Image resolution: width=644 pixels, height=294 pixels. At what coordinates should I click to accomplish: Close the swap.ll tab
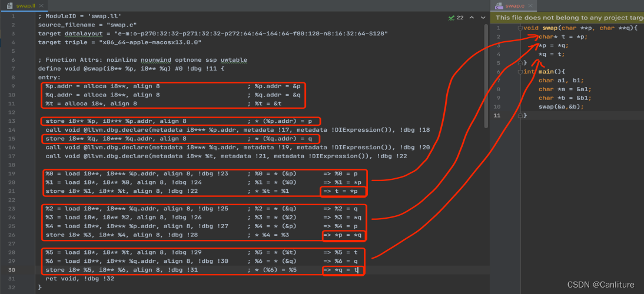pyautogui.click(x=42, y=6)
